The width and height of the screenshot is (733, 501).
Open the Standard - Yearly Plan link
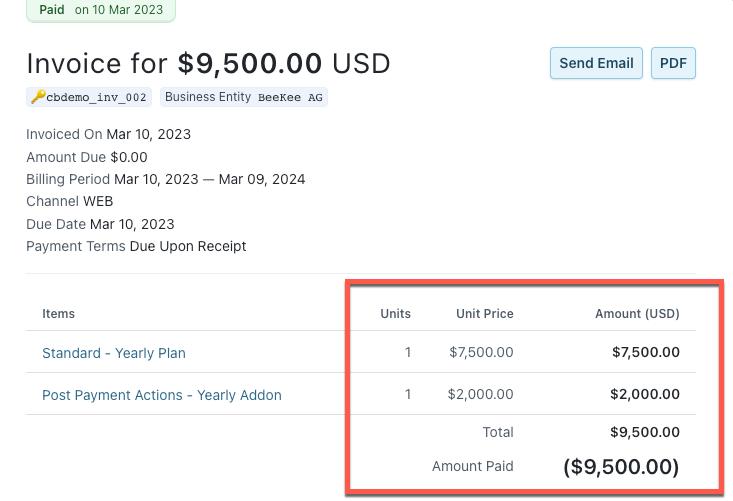(113, 353)
